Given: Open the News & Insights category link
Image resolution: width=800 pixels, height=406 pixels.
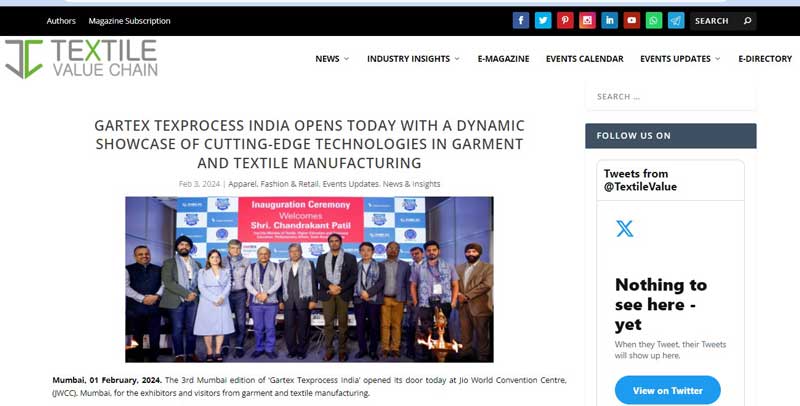Looking at the screenshot, I should click(x=411, y=184).
